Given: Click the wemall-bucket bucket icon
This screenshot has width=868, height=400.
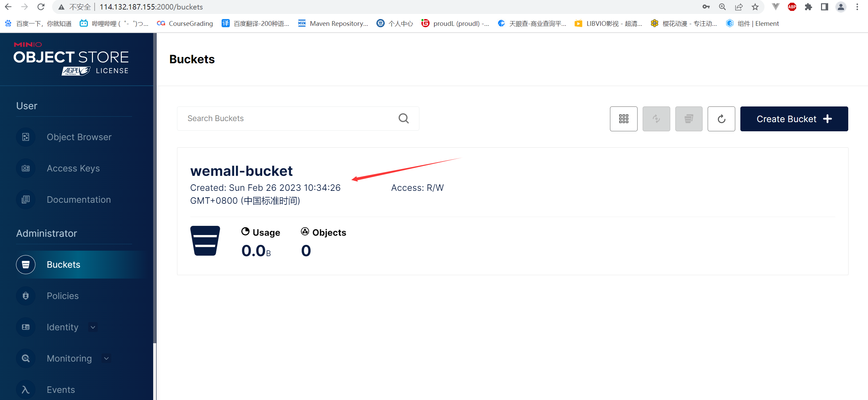Looking at the screenshot, I should pos(205,240).
